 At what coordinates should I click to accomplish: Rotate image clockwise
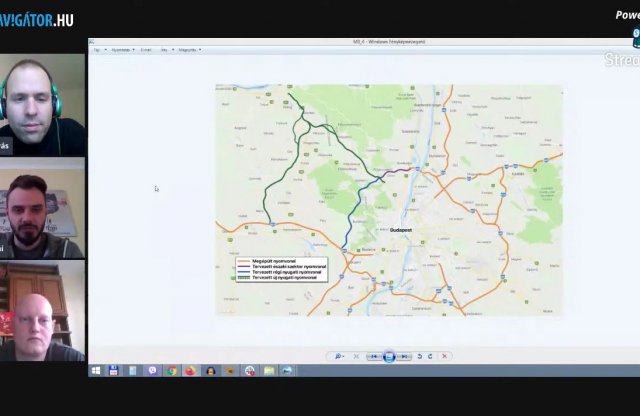[x=431, y=356]
